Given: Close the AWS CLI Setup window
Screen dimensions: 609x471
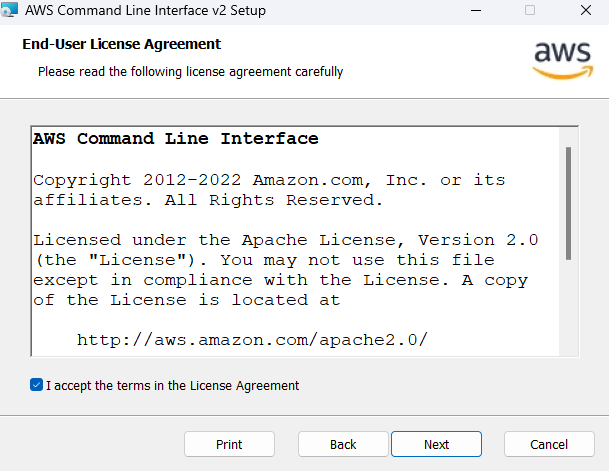Looking at the screenshot, I should coord(586,10).
